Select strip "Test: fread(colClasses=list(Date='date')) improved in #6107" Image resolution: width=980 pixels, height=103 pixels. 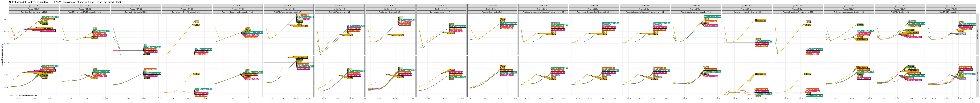[x=543, y=12]
